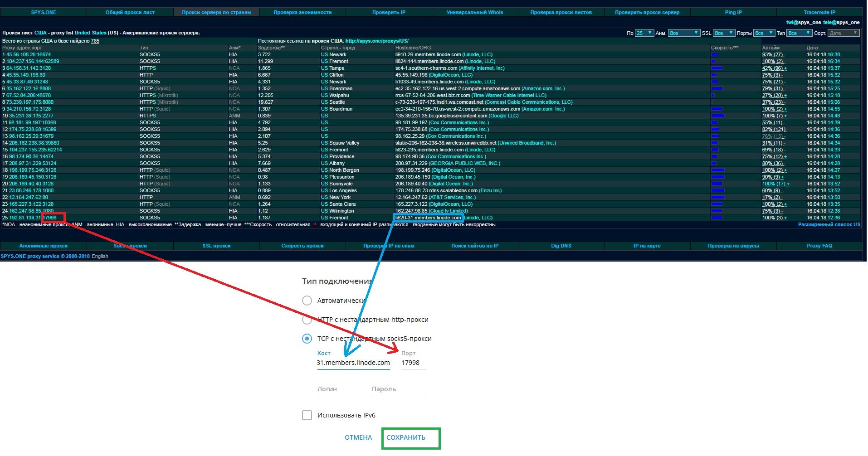Click the Расширенный список US link
868x456 pixels.
[x=829, y=224]
